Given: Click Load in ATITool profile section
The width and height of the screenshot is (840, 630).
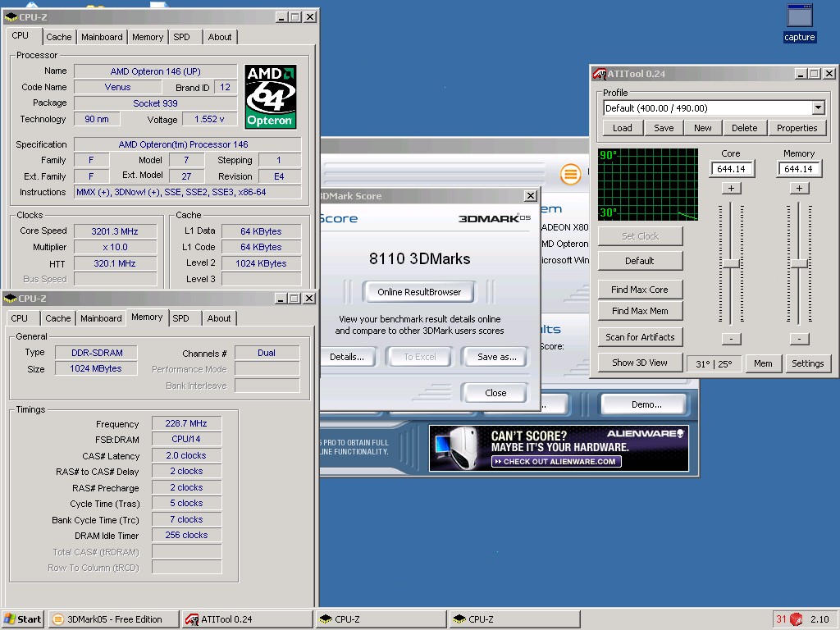Looking at the screenshot, I should tap(622, 128).
